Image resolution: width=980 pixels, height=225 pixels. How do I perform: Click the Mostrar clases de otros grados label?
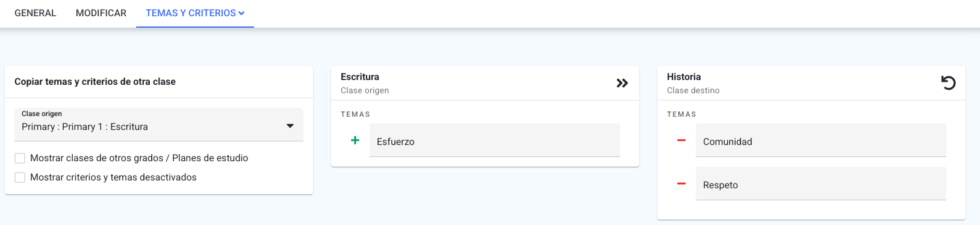[x=139, y=158]
